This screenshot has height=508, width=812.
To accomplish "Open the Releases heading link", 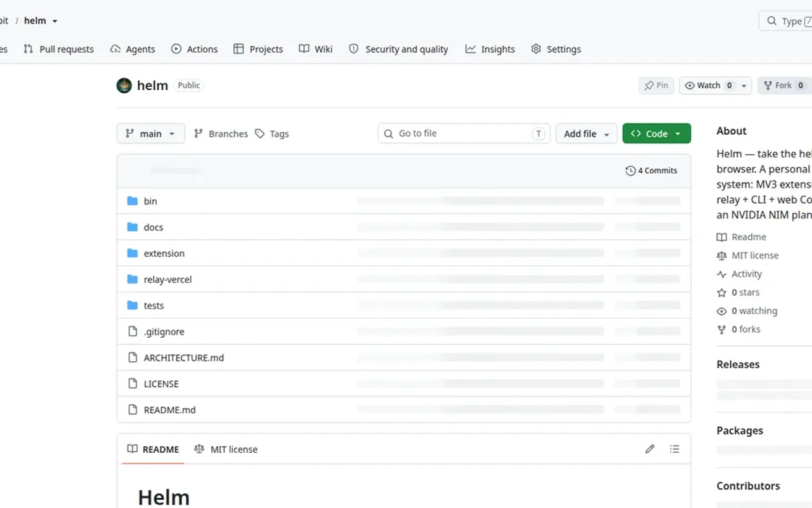I will [x=738, y=364].
